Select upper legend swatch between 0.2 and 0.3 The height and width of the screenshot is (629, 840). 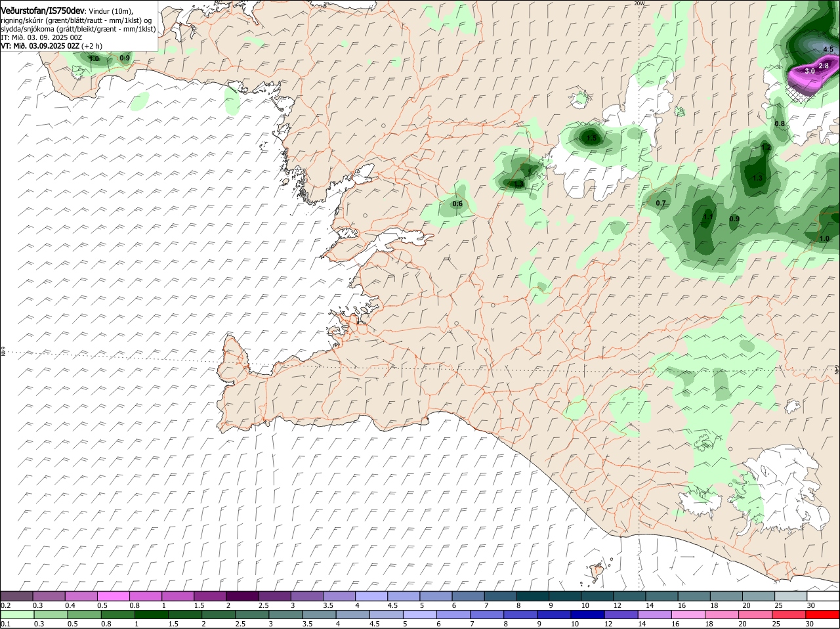16,596
